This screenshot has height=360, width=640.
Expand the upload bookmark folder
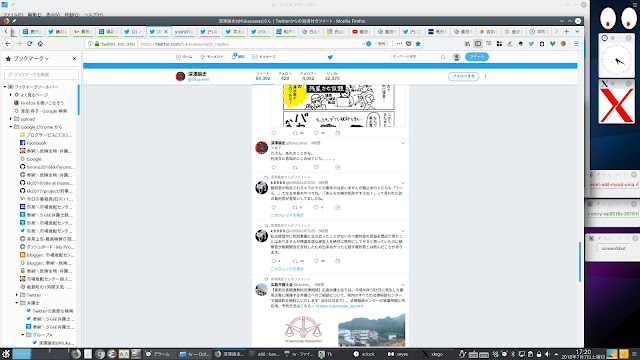tap(11, 119)
